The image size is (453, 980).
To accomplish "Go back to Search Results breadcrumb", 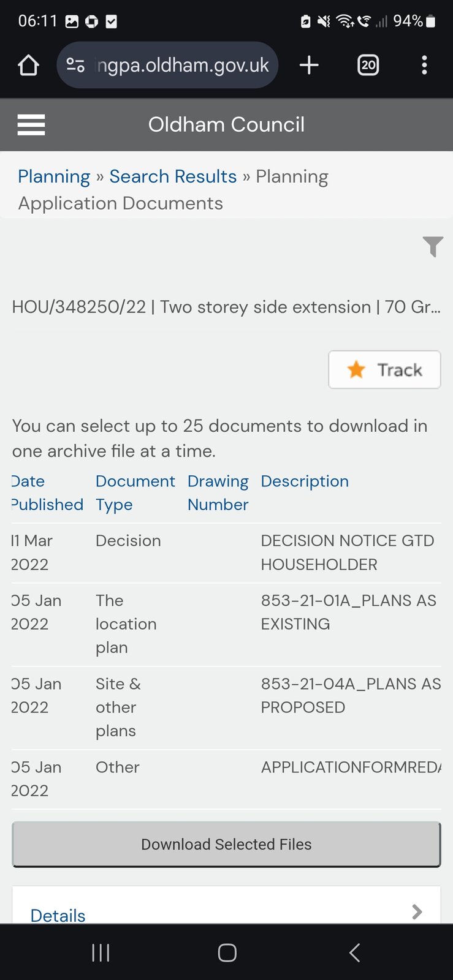I will tap(173, 176).
